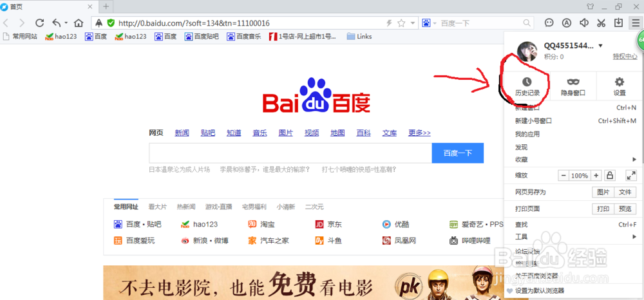Click the print 预览 button

pos(625,209)
